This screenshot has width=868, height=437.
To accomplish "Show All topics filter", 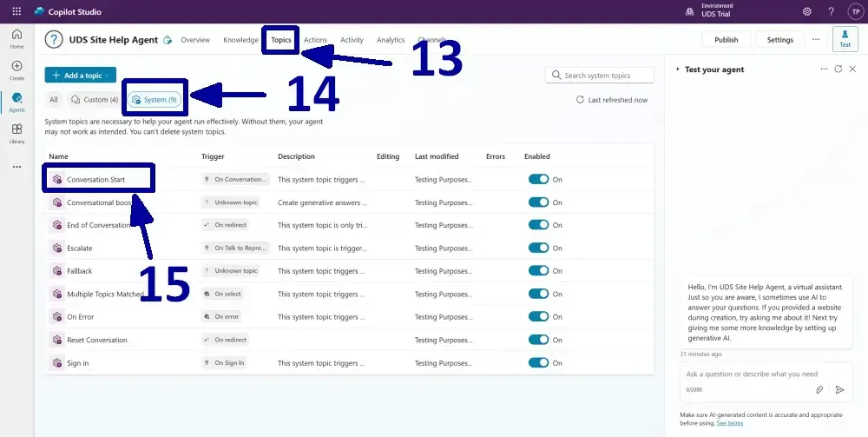I will 53,100.
